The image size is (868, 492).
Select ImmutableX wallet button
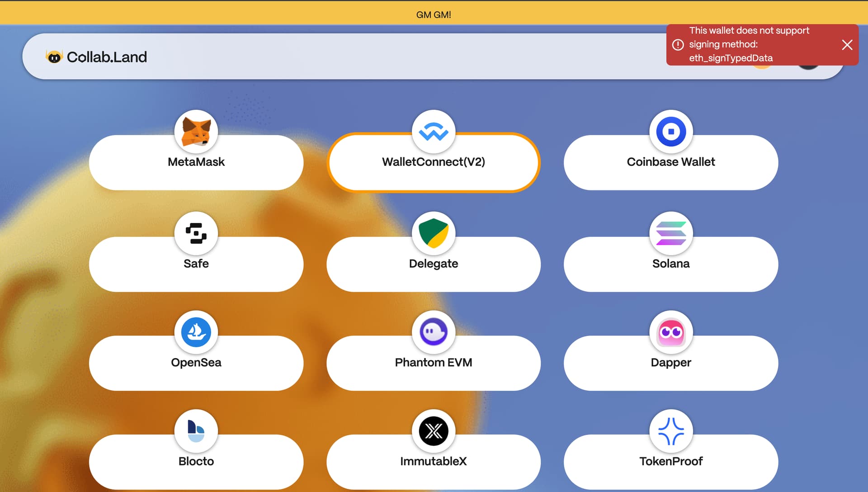tap(434, 462)
